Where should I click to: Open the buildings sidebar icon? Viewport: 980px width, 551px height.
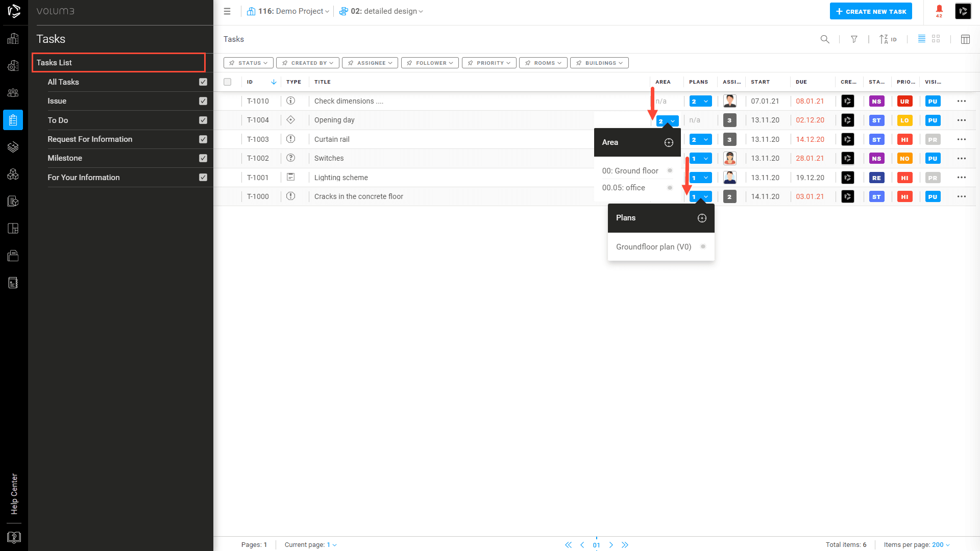[13, 38]
